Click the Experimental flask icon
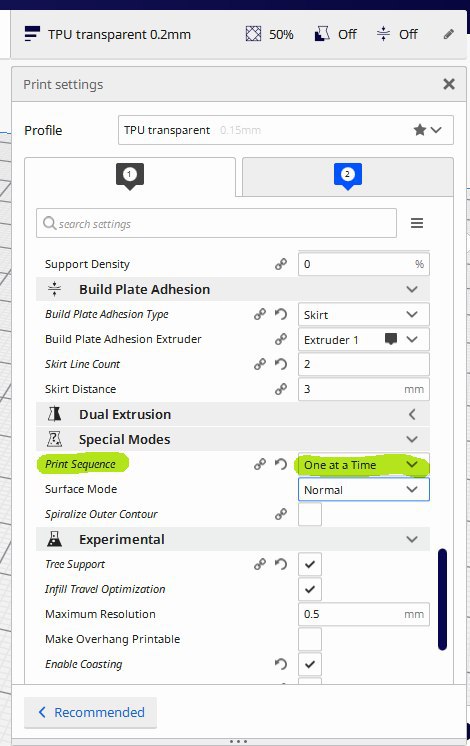This screenshot has height=746, width=470. click(54, 539)
